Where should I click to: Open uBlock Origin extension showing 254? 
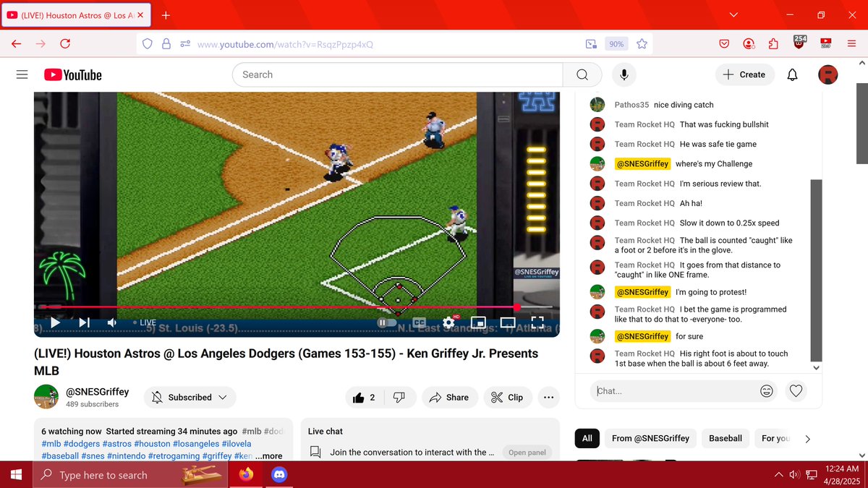(x=799, y=43)
